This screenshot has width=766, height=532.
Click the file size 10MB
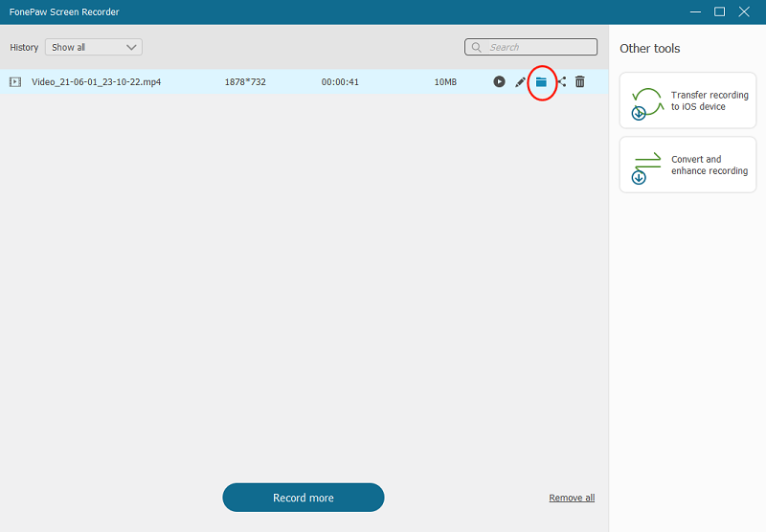pos(445,82)
